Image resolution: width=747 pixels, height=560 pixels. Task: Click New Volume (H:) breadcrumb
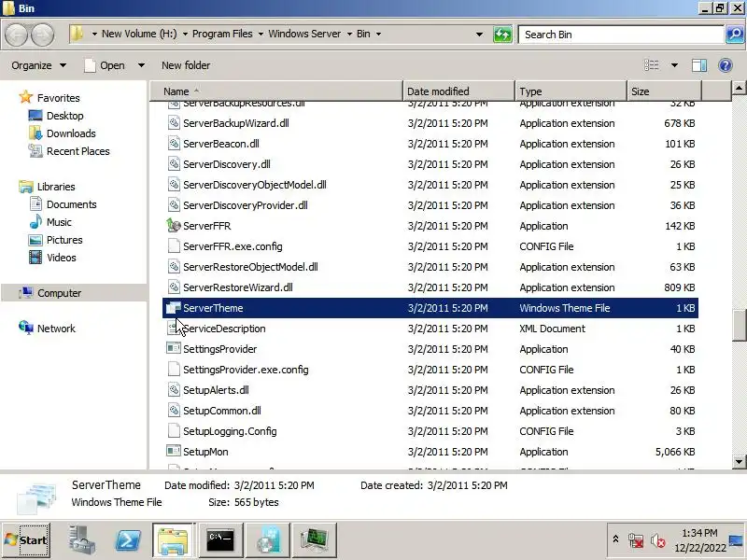tap(139, 34)
